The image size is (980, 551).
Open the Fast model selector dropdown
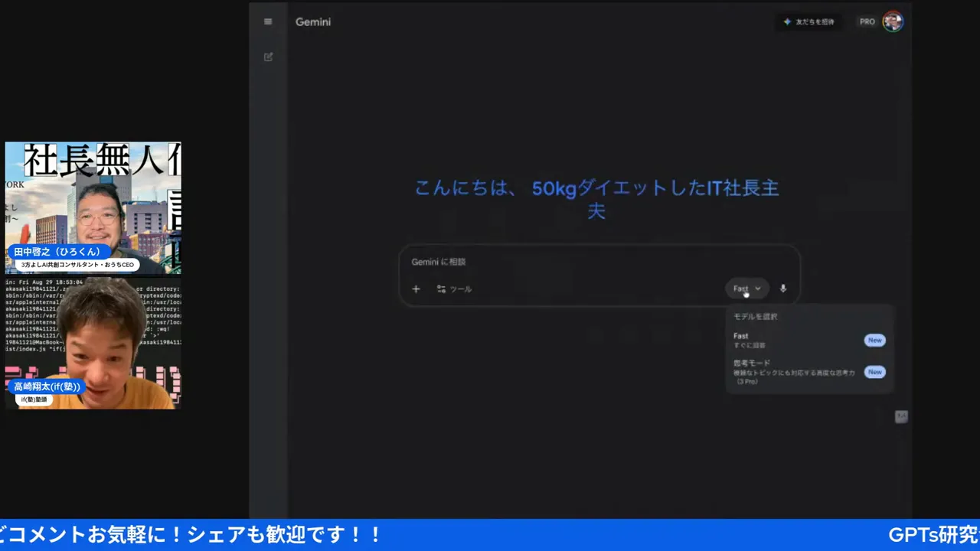click(746, 289)
